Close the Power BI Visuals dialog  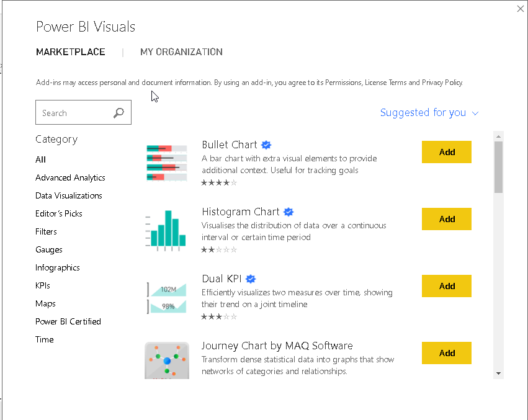point(521,9)
